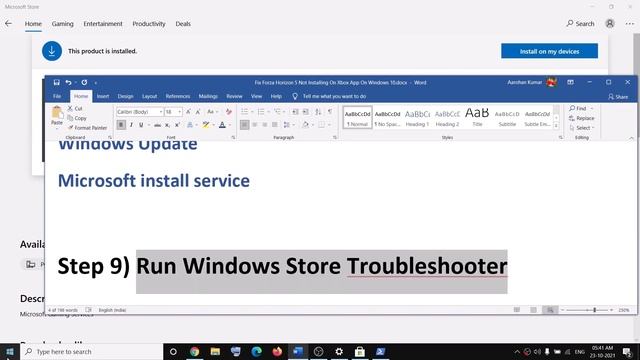Open the Paragraph dialog launcher

335,138
